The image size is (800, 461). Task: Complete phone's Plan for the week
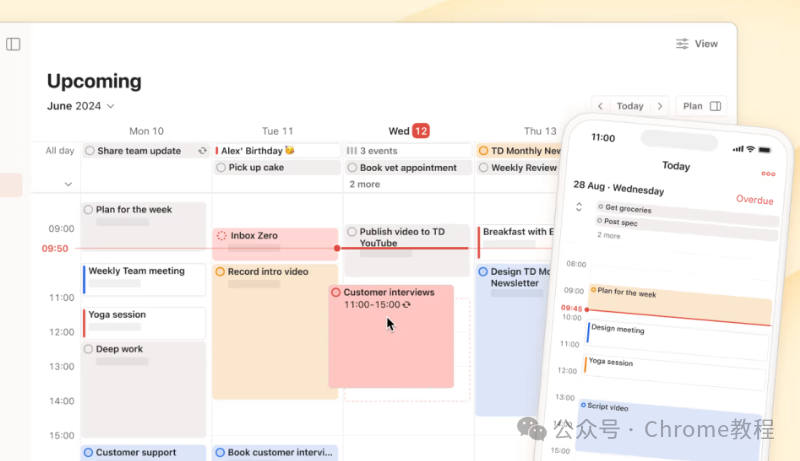pos(593,290)
